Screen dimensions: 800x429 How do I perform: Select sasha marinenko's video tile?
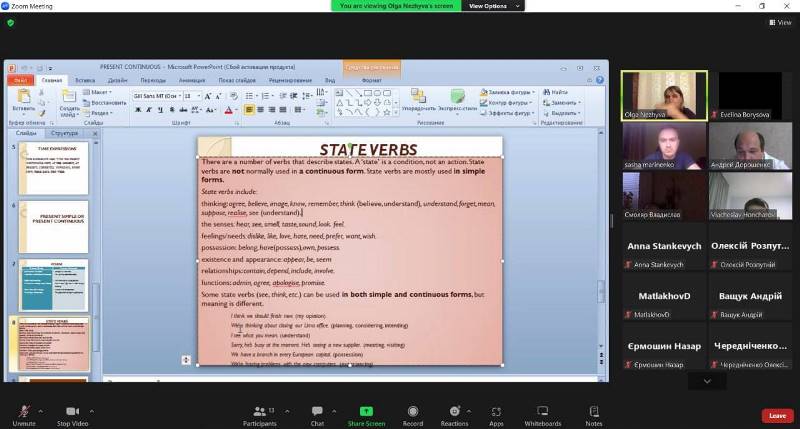664,146
